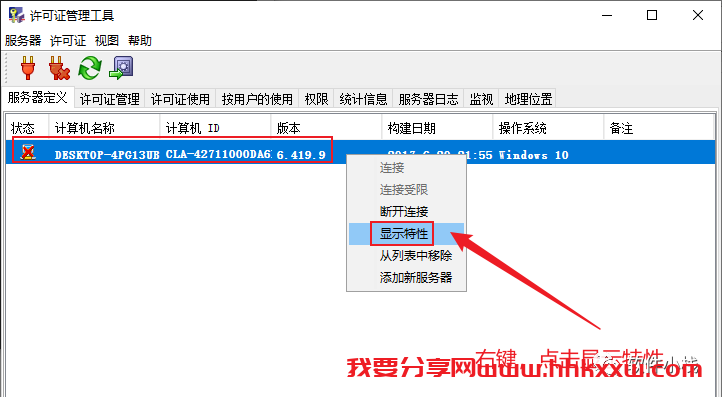722x397 pixels.
Task: Click the disconnect plug icon with X
Action: click(x=59, y=68)
